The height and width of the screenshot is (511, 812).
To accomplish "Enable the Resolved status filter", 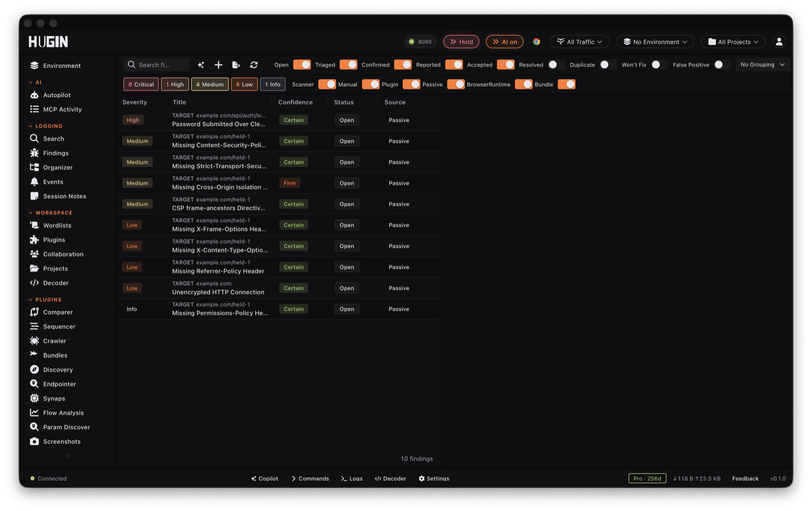I will pyautogui.click(x=557, y=65).
